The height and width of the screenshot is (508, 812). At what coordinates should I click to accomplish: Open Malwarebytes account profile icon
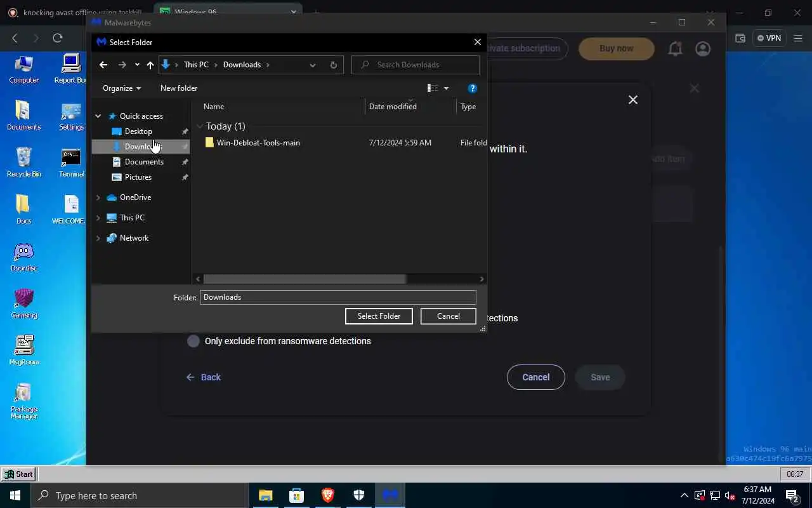[x=703, y=49]
